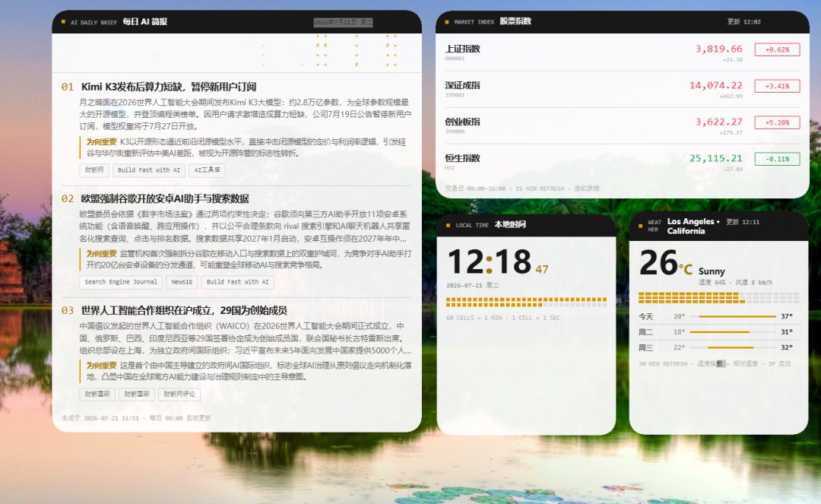Select the 深证成指 row name
This screenshot has height=504, width=821.
[x=462, y=85]
